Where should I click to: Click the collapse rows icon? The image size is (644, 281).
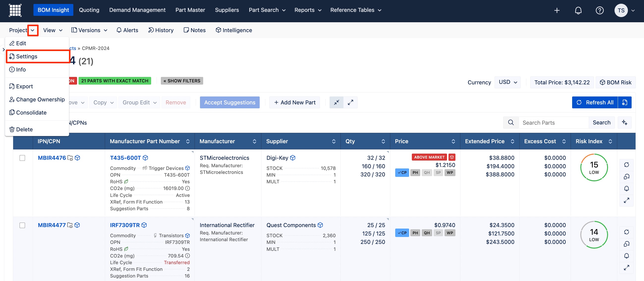(x=336, y=102)
